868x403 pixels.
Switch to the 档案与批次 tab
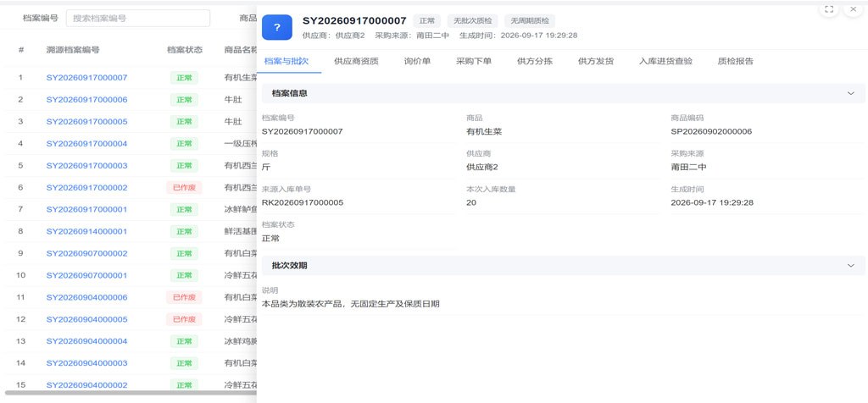click(x=287, y=61)
